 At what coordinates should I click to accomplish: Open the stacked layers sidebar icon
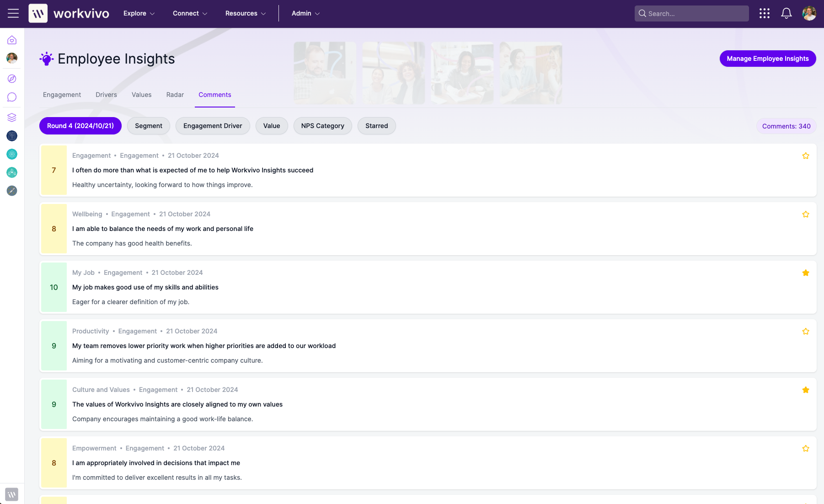point(12,118)
